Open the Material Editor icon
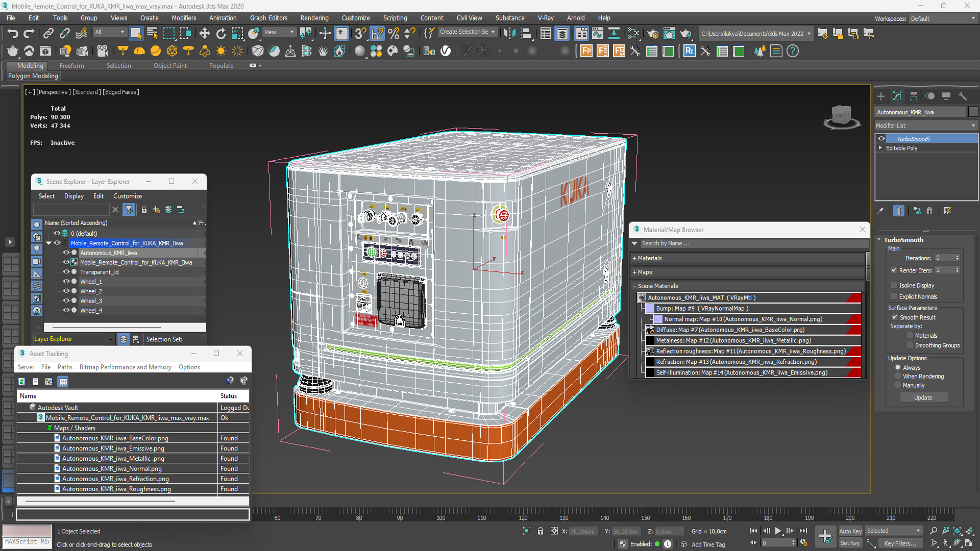 (x=633, y=34)
